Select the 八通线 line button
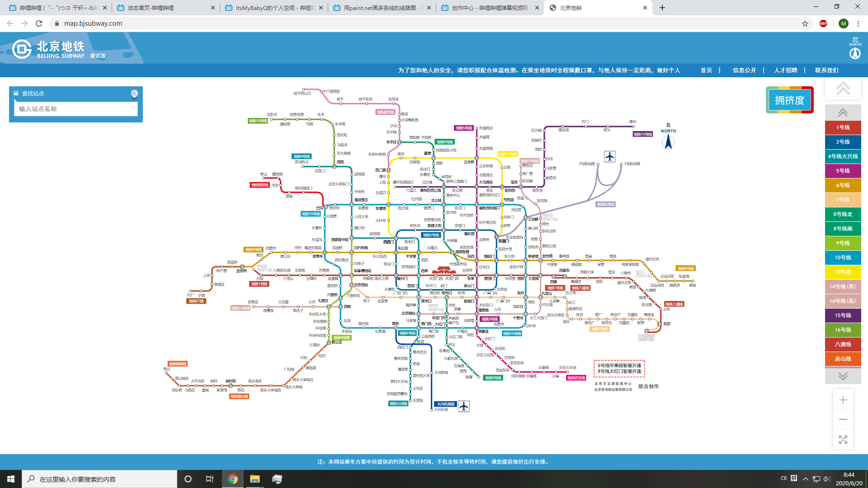Viewport: 868px width, 488px height. tap(843, 344)
